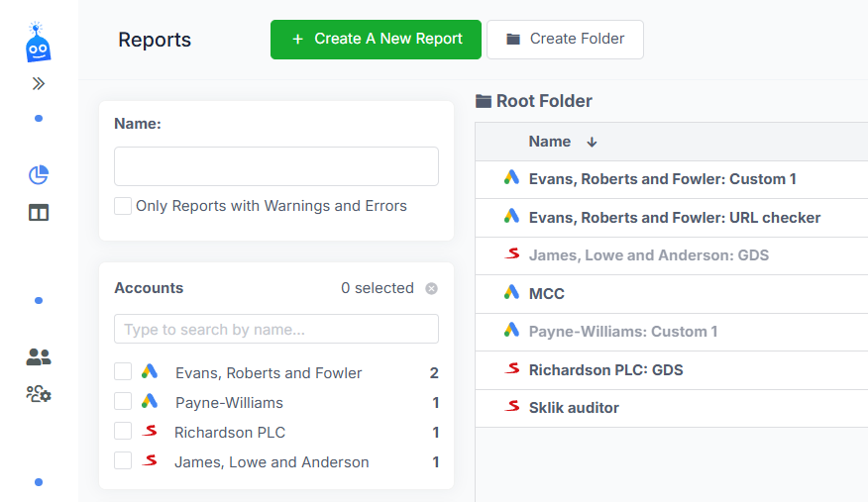
Task: Sort reports by the Name column header
Action: 550,142
